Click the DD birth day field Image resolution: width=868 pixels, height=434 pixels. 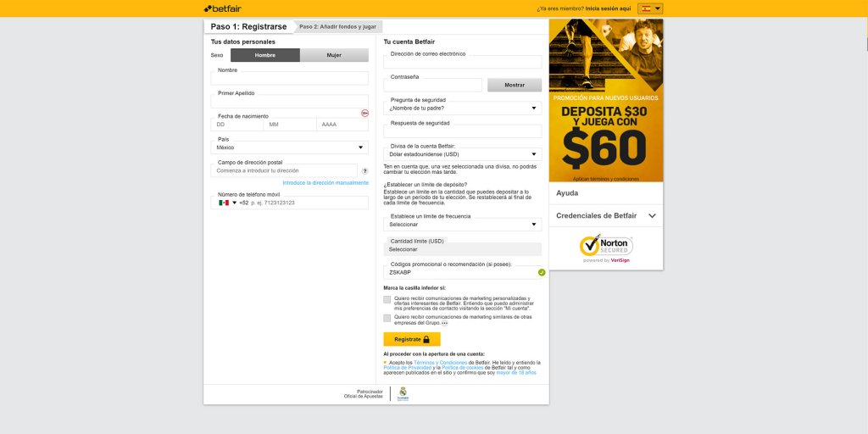[237, 125]
